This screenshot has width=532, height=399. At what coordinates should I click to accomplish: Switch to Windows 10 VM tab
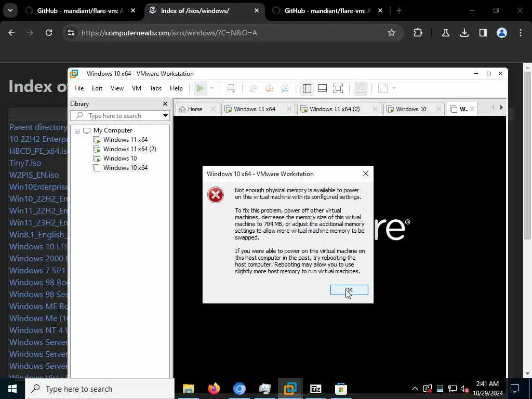411,109
